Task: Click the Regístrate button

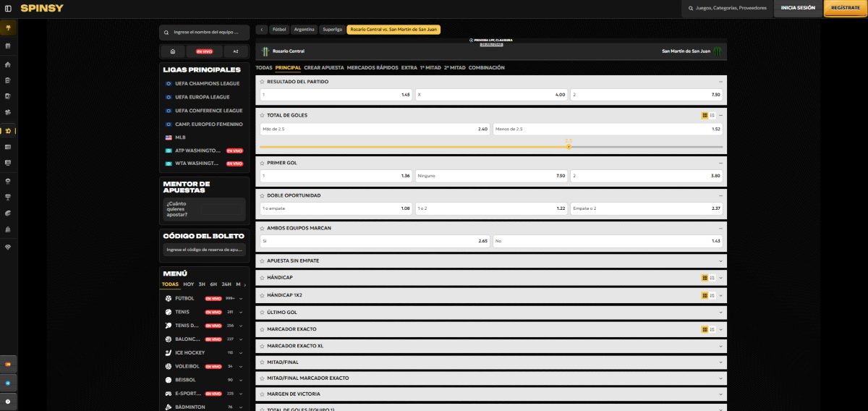Action: 845,8
